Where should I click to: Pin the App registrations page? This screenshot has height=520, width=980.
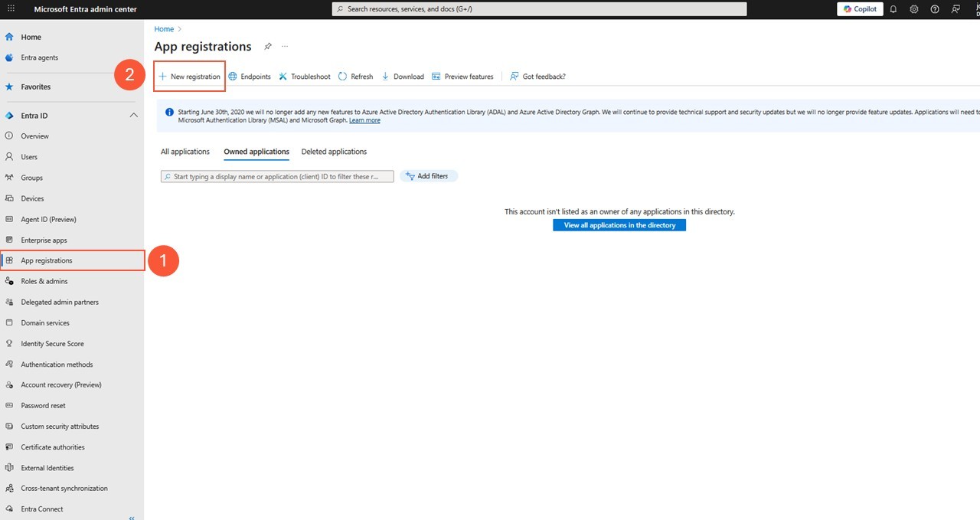pos(268,46)
